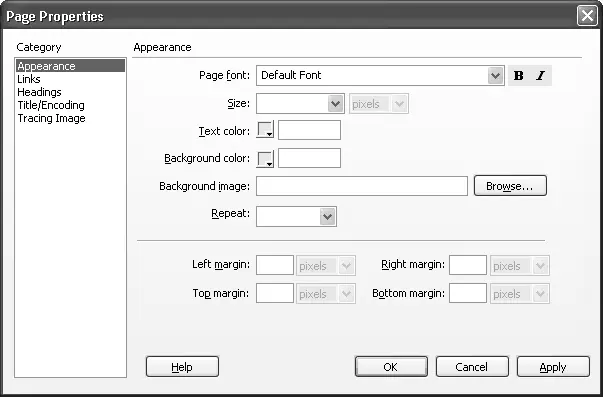Screen dimensions: 603x397
Task: Click the Background image path field
Action: coord(362,186)
